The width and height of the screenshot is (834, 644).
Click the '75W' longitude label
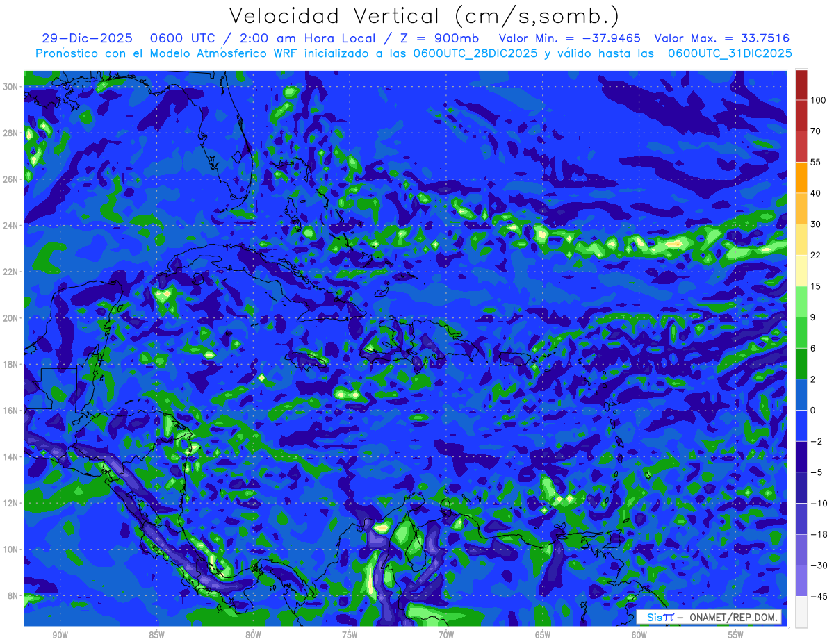tap(350, 635)
